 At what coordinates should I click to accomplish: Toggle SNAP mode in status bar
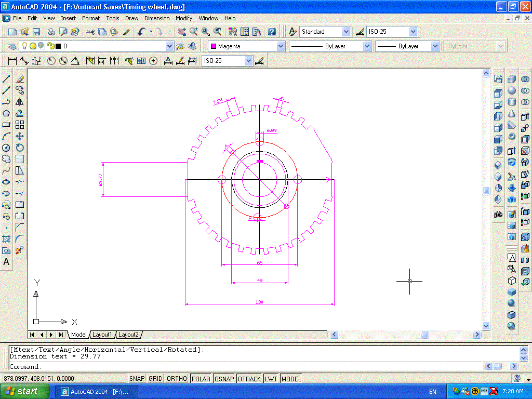137,379
